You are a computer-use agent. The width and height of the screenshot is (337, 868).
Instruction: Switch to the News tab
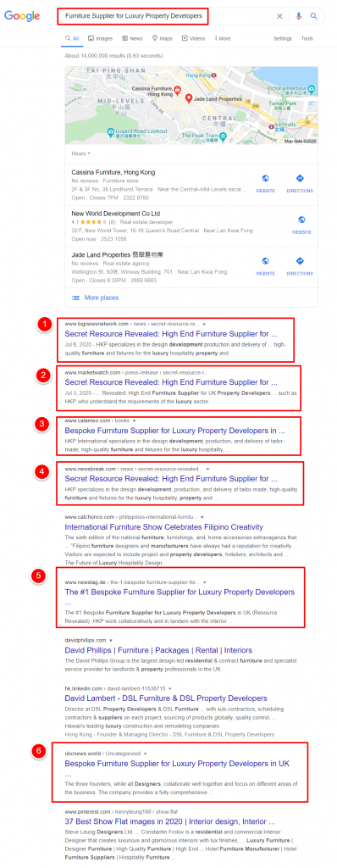coord(132,39)
